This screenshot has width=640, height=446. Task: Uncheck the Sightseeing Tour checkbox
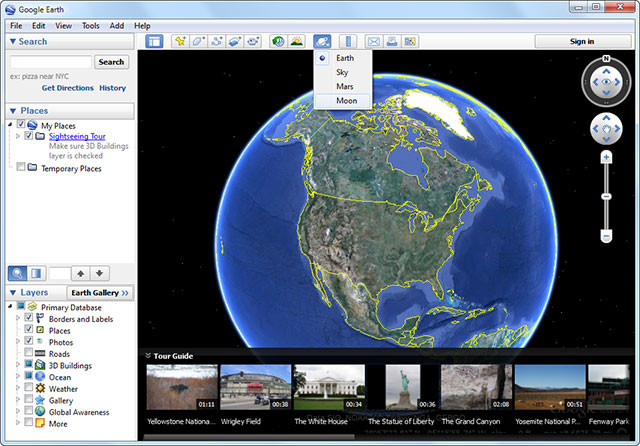[x=29, y=135]
